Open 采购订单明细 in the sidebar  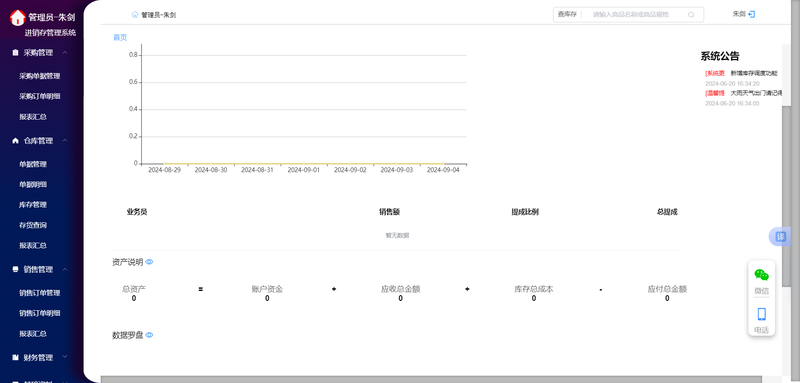click(x=40, y=96)
